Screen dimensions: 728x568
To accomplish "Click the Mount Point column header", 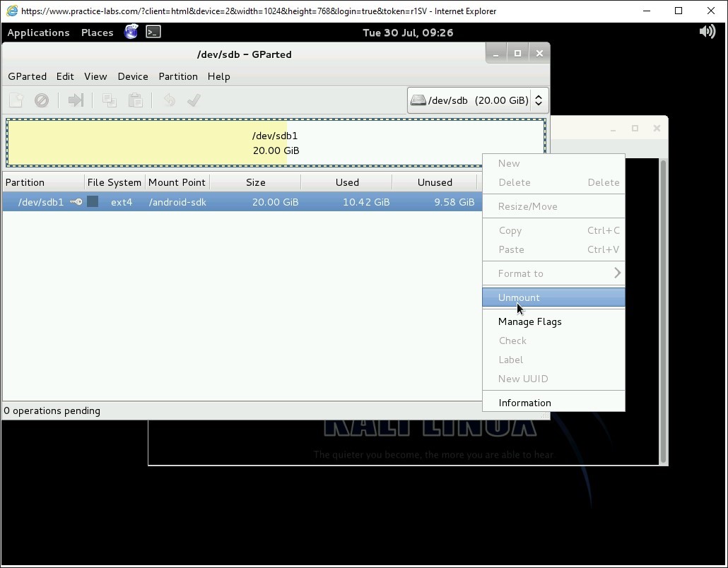I will [x=177, y=182].
